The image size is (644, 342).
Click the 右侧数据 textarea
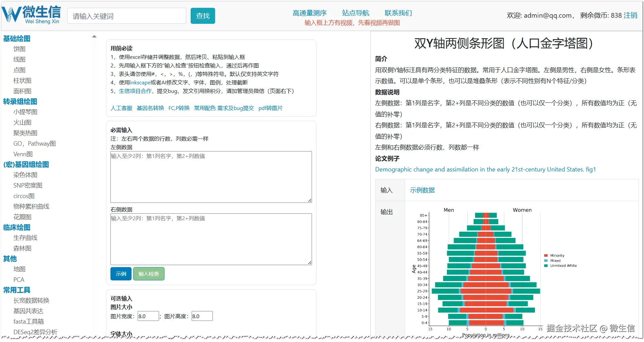pos(211,239)
